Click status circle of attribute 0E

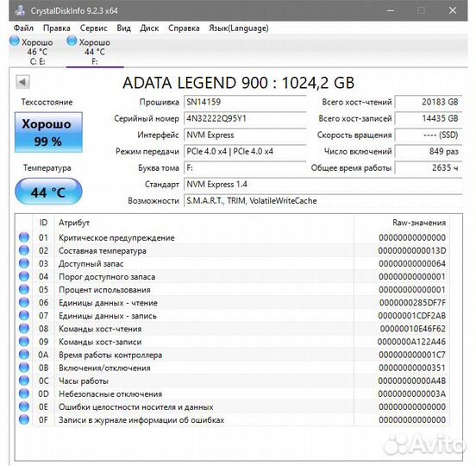(24, 406)
